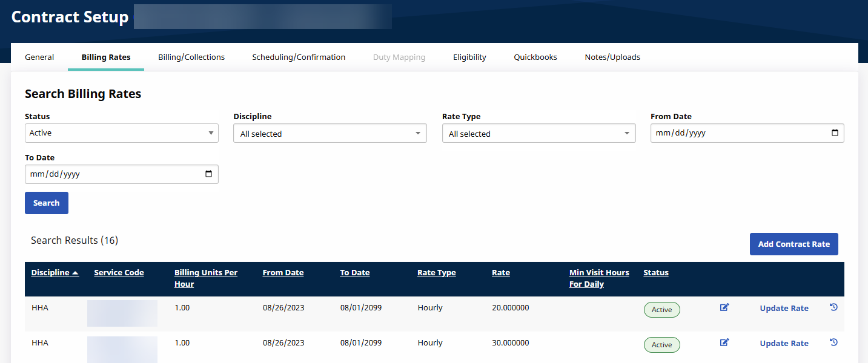Select the Quickbooks tab
This screenshot has height=363, width=868.
535,57
